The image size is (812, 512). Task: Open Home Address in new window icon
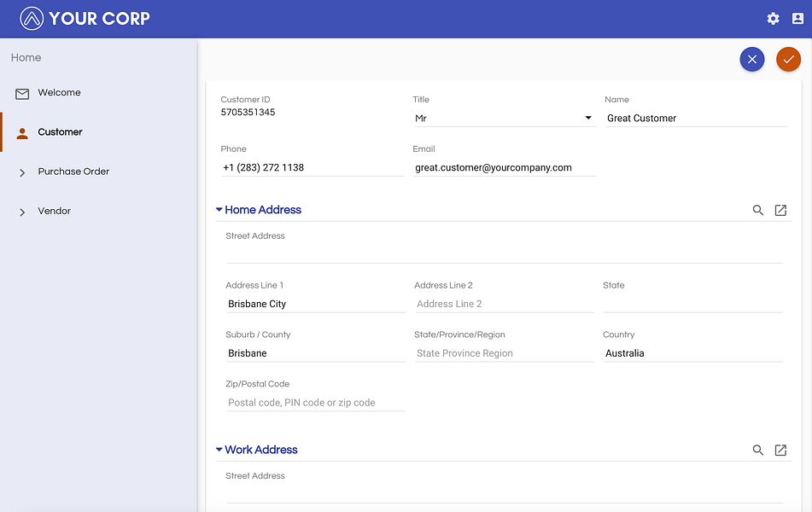pyautogui.click(x=780, y=210)
